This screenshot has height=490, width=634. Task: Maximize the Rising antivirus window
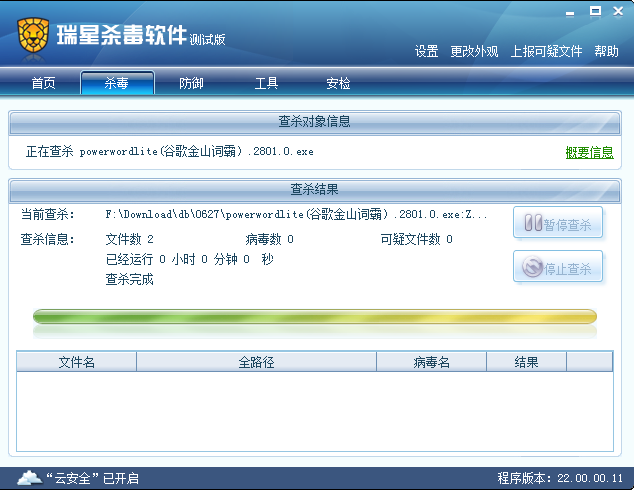(595, 11)
